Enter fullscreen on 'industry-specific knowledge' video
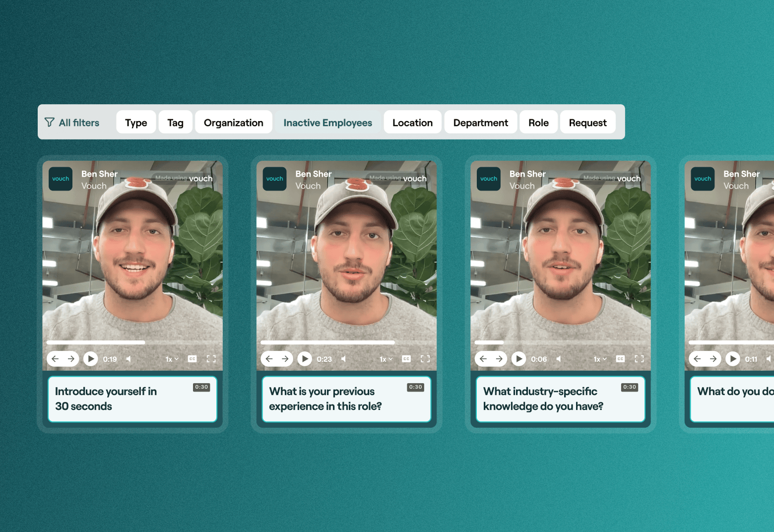Viewport: 774px width, 532px height. coord(639,359)
